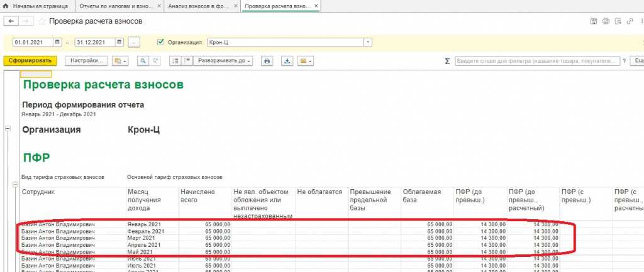Viewport: 644px width, 272px height.
Task: Uncheck the Организация filter checkbox
Action: coord(160,42)
